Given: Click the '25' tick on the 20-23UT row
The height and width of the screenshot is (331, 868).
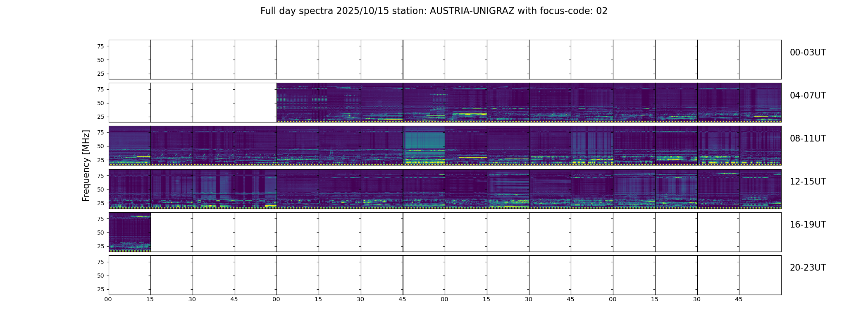Looking at the screenshot, I should [100, 289].
